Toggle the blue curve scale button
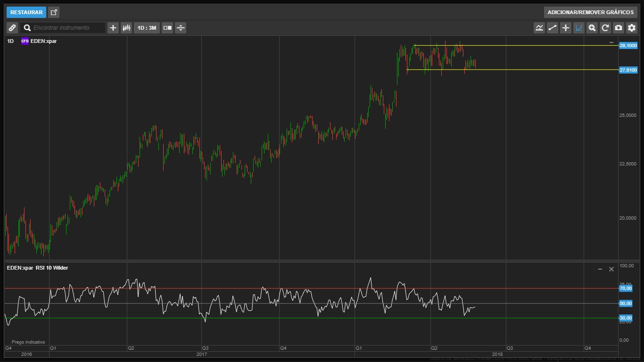Viewport: 644px width, 362px height. pyautogui.click(x=579, y=28)
